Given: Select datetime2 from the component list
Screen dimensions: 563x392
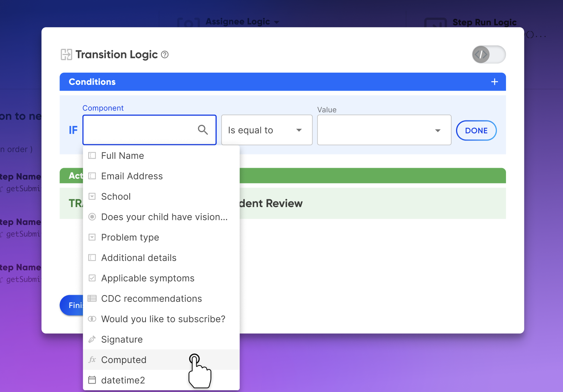Looking at the screenshot, I should [161, 380].
